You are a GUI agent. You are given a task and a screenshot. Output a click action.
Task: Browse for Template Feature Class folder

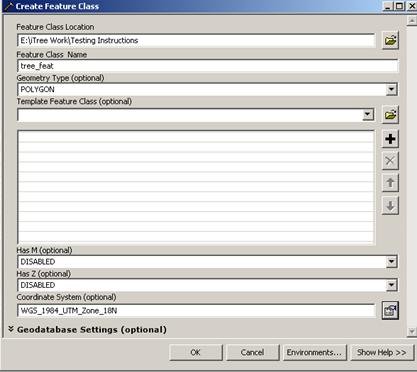pyautogui.click(x=390, y=115)
